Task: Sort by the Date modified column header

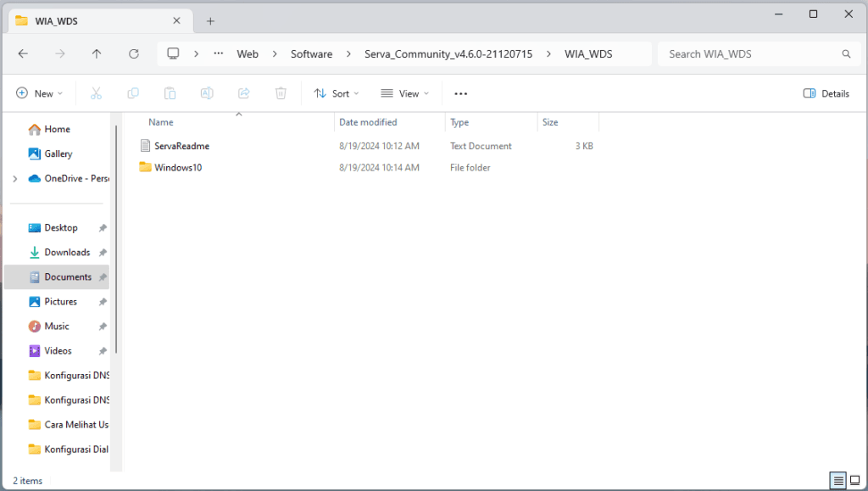Action: point(368,122)
